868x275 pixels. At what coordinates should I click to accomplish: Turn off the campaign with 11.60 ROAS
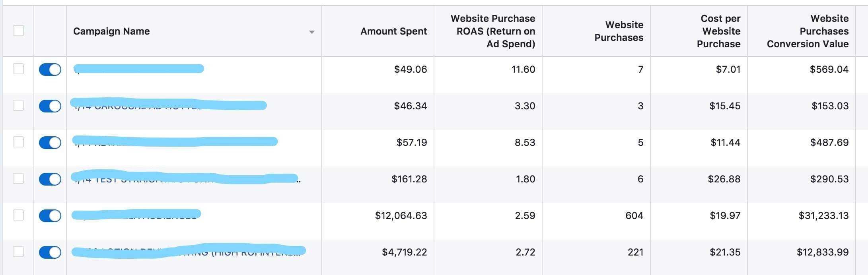[x=50, y=70]
